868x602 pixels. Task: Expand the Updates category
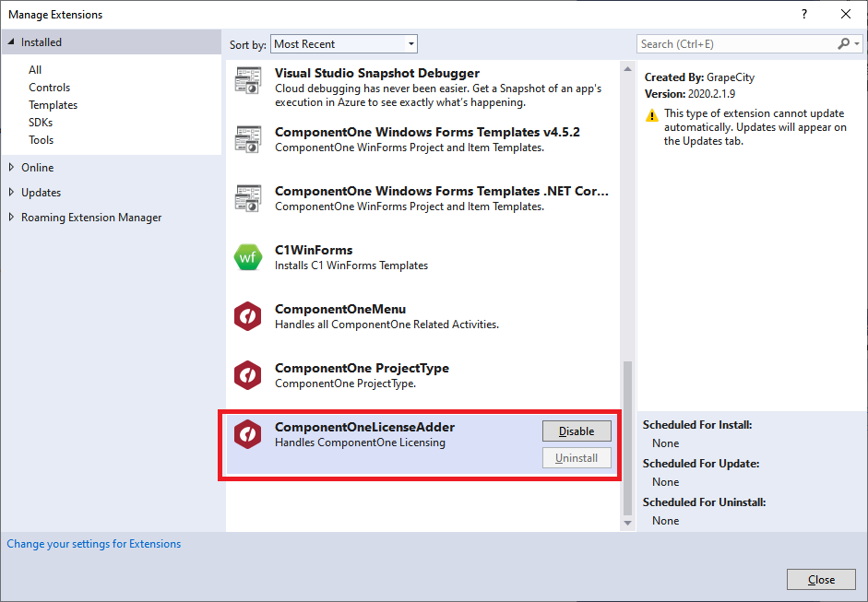[x=11, y=192]
